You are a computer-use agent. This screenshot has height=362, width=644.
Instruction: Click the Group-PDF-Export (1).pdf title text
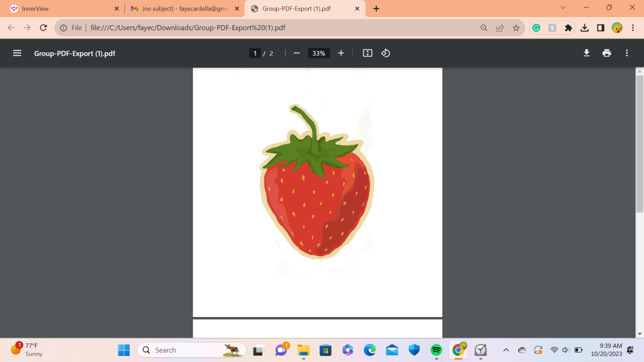(74, 53)
